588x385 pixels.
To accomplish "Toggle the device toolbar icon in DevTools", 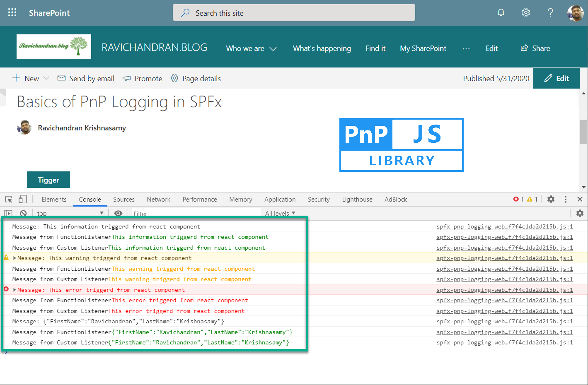I will tap(23, 200).
